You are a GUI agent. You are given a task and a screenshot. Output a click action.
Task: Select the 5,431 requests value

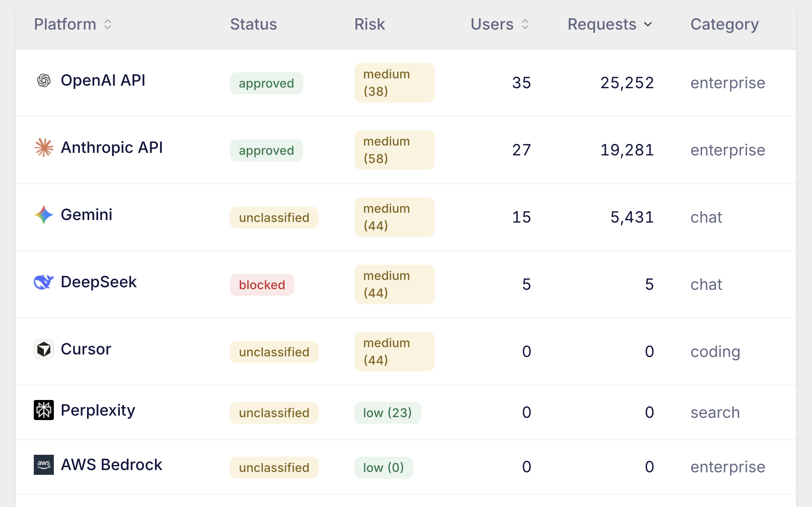tap(632, 217)
